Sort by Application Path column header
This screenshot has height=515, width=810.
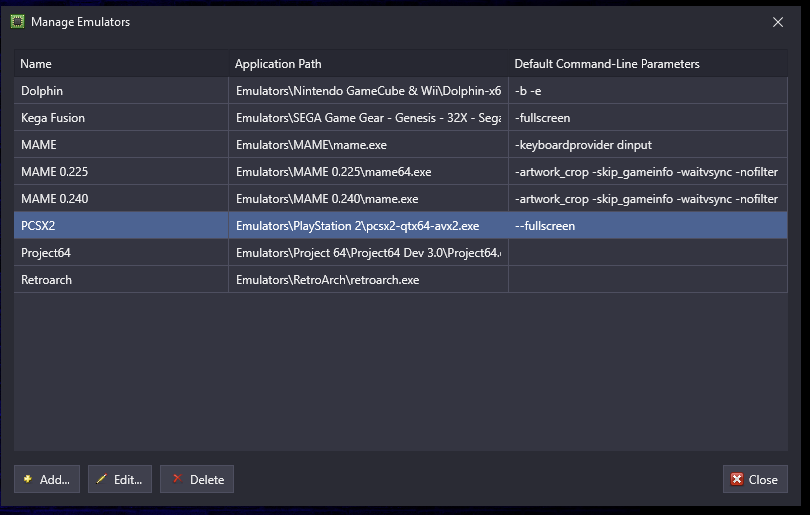[368, 64]
